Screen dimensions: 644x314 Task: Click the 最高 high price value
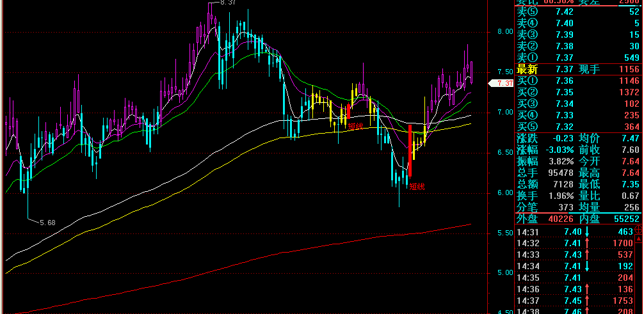631,173
